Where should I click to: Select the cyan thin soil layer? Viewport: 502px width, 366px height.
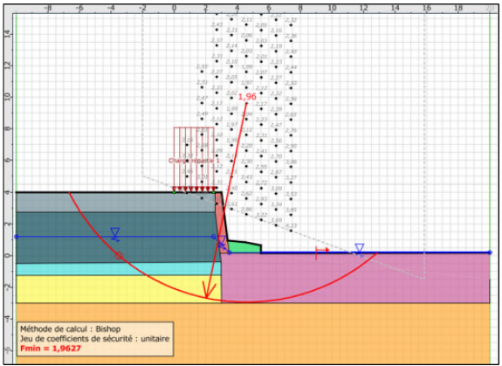pos(118,269)
